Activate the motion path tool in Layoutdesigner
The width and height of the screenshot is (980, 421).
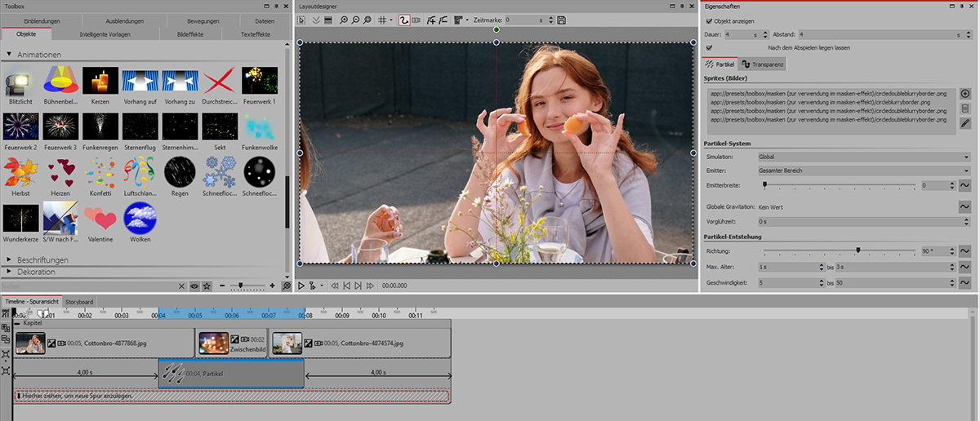tap(404, 20)
